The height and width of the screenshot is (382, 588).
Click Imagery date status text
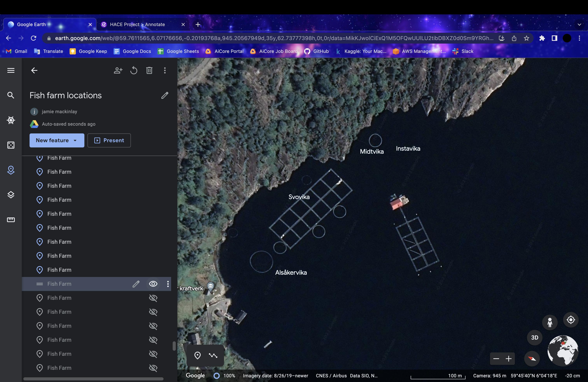[276, 376]
